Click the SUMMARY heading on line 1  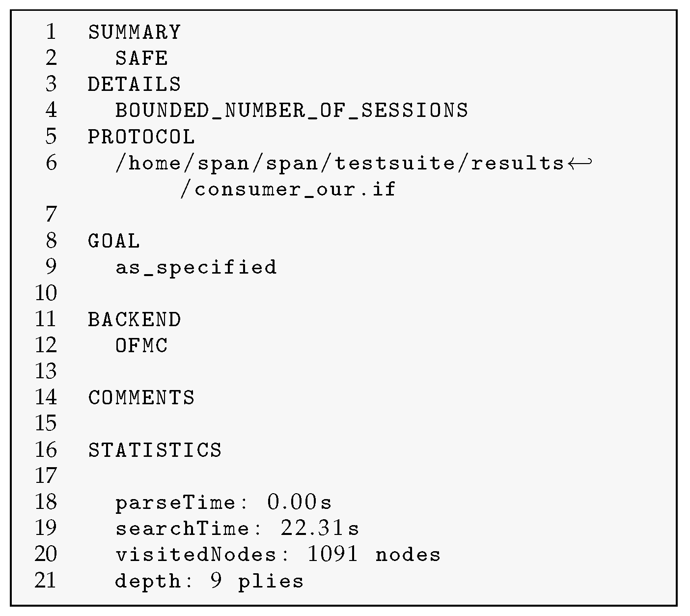point(134,32)
